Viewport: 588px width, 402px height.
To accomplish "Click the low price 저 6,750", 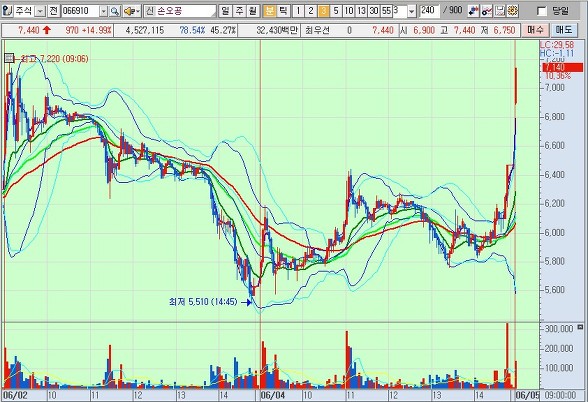I will pos(498,30).
